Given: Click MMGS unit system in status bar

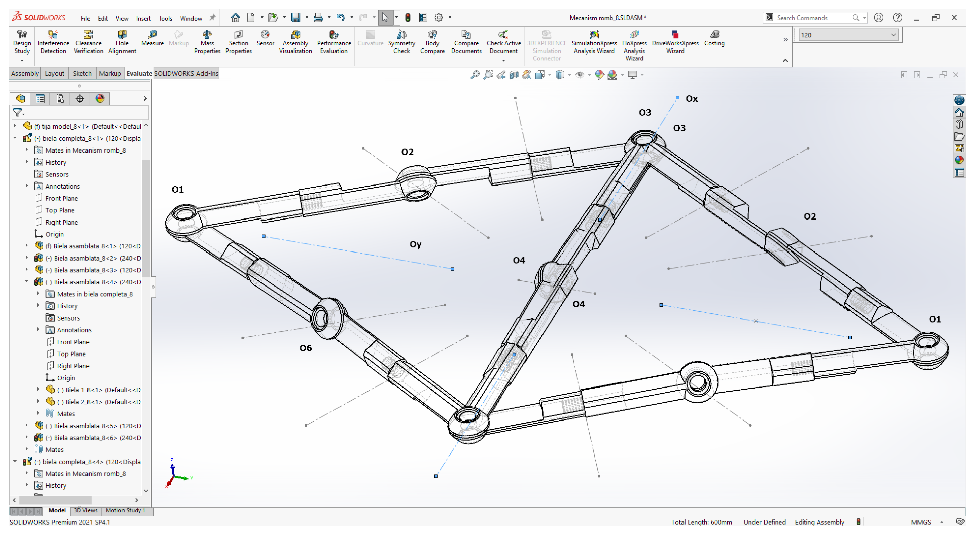Looking at the screenshot, I should pyautogui.click(x=921, y=522).
